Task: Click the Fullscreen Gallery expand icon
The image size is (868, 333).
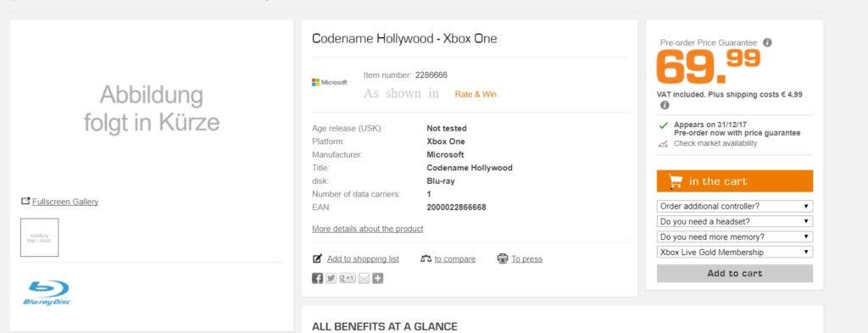Action: tap(25, 202)
